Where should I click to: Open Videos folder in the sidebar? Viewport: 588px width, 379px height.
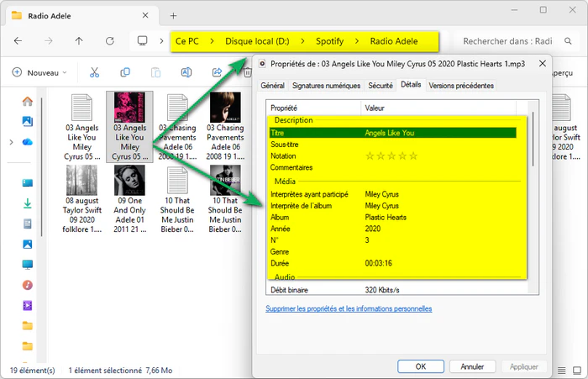point(28,306)
